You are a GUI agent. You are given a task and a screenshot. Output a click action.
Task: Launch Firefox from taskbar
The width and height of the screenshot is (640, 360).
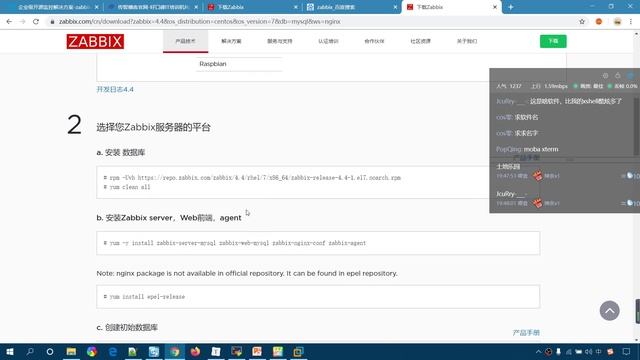coord(195,351)
